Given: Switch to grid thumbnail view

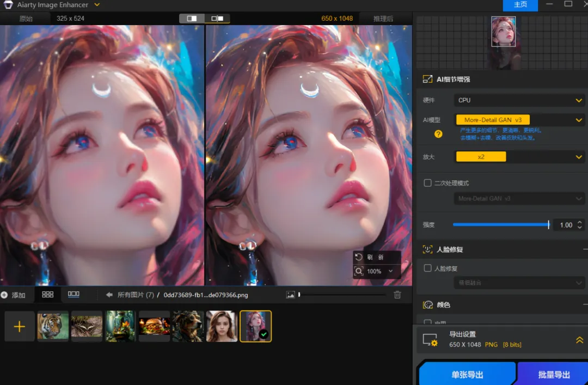Looking at the screenshot, I should pyautogui.click(x=47, y=295).
